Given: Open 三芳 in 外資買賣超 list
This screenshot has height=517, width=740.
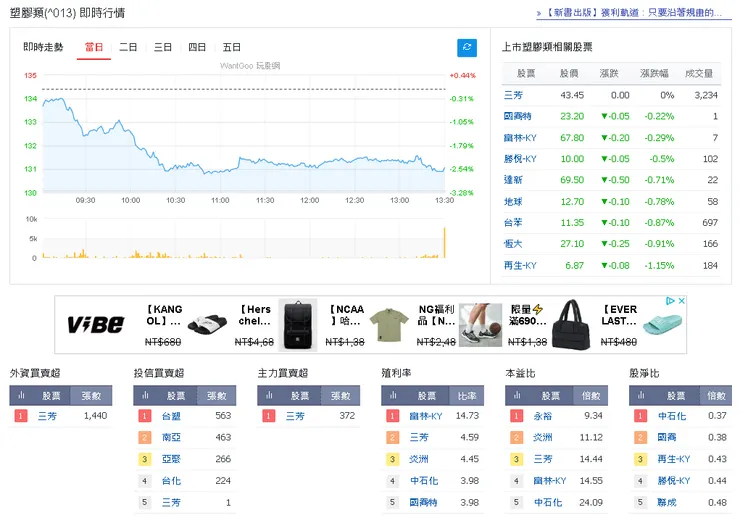Looking at the screenshot, I should point(47,416).
